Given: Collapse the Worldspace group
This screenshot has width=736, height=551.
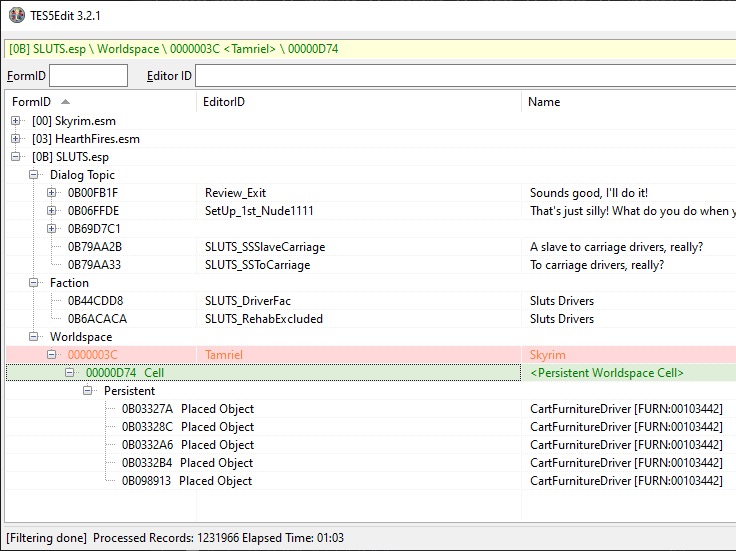Looking at the screenshot, I should (34, 337).
